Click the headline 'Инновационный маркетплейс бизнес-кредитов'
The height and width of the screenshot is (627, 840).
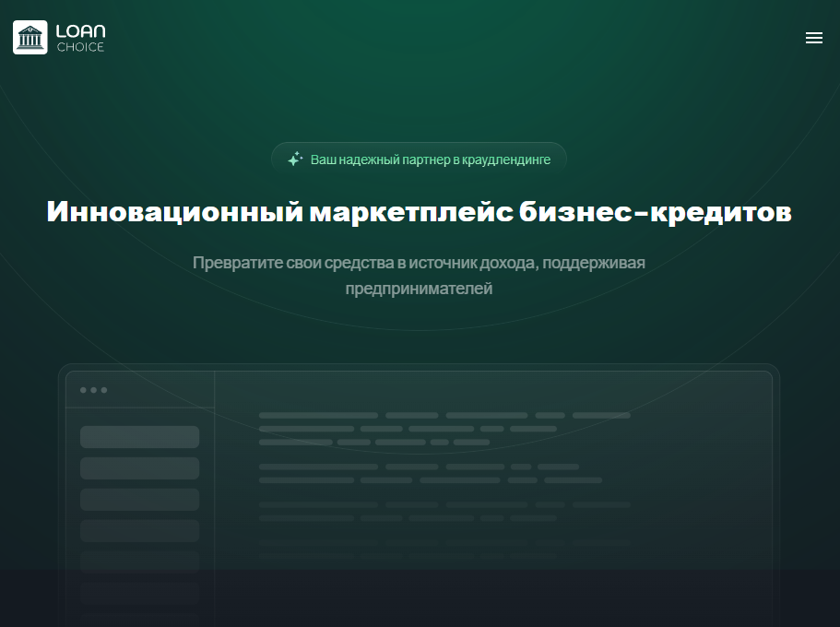420,211
